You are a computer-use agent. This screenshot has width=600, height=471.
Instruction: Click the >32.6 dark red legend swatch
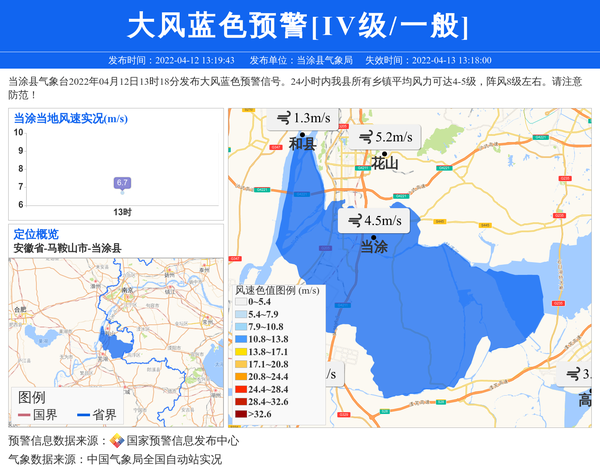point(241,414)
